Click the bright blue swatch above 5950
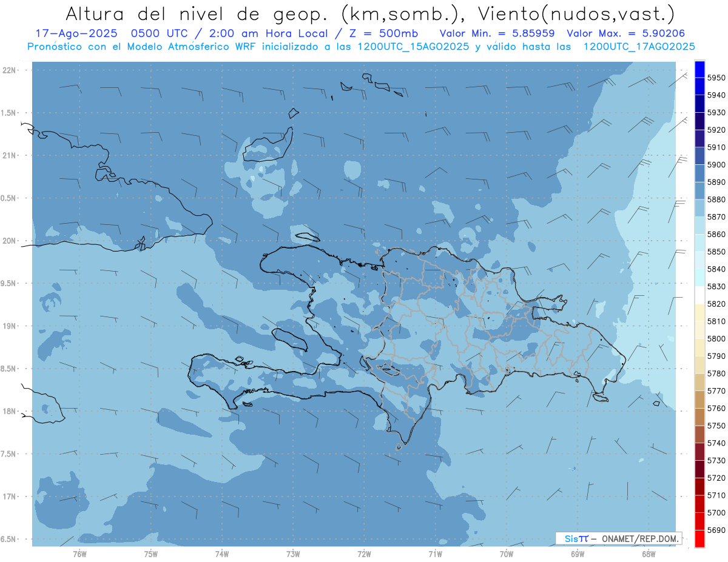728x562 pixels. [699, 69]
